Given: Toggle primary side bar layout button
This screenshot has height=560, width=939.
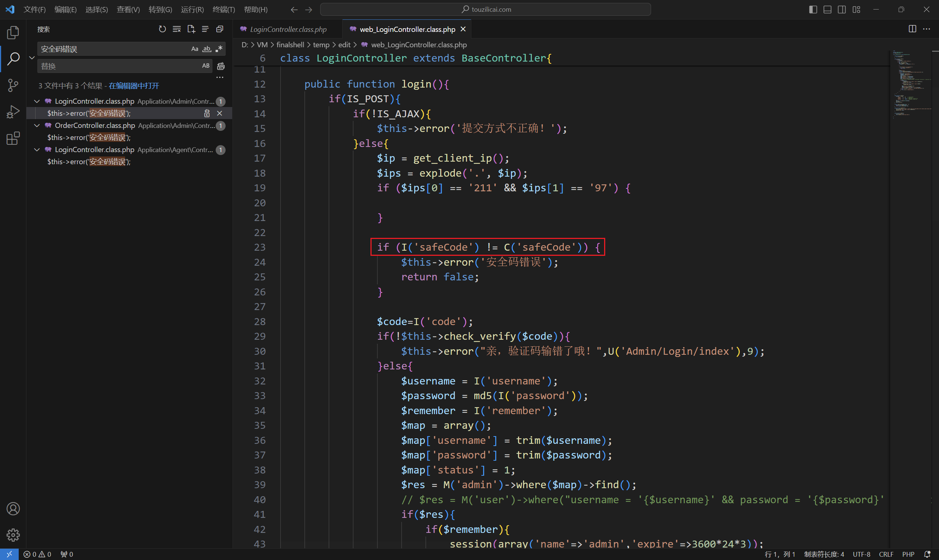Looking at the screenshot, I should [813, 10].
